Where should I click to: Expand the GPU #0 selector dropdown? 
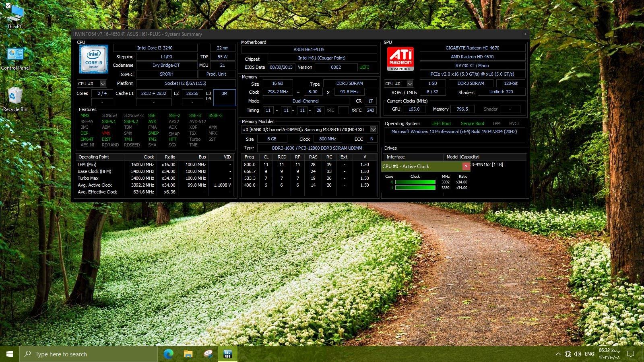coord(410,84)
